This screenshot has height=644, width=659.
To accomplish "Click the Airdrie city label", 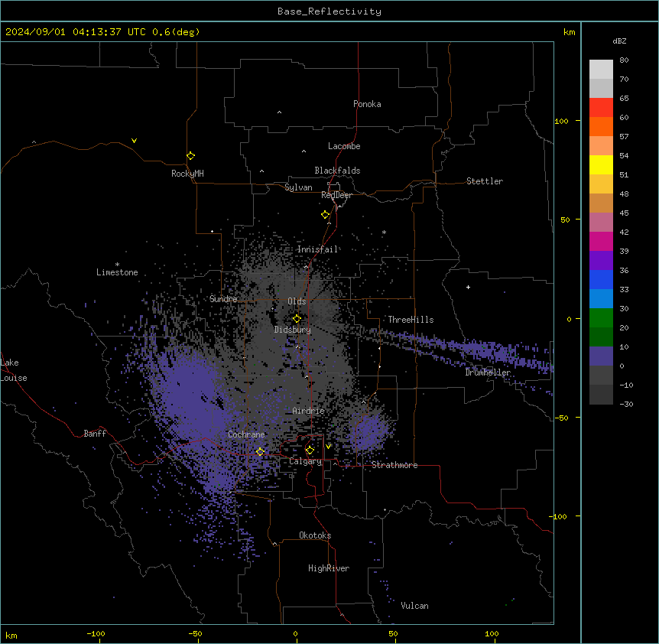I will [309, 411].
